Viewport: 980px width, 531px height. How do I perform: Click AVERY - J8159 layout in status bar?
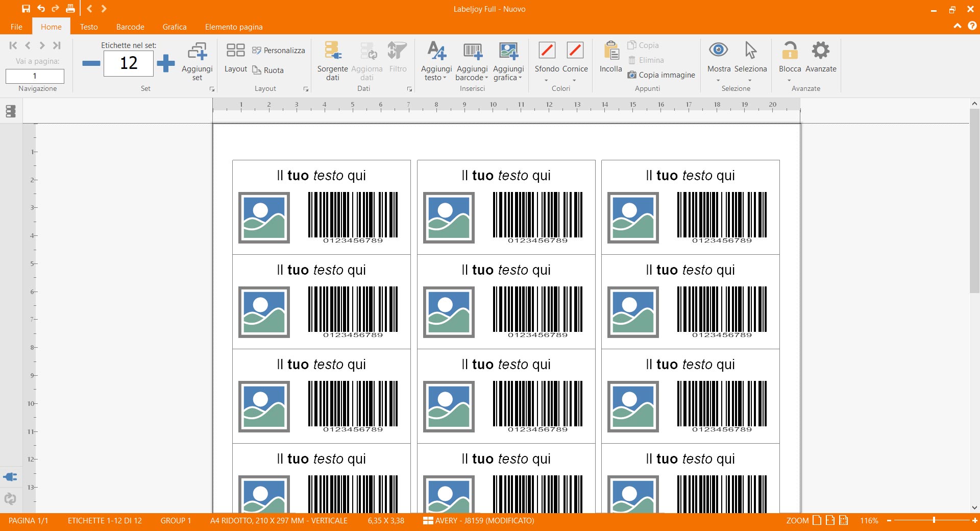click(479, 520)
